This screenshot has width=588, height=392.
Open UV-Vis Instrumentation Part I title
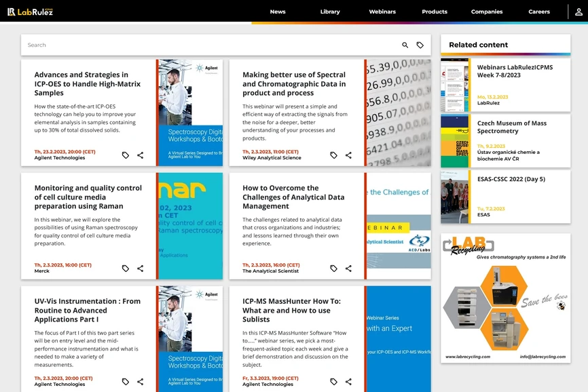tap(88, 310)
